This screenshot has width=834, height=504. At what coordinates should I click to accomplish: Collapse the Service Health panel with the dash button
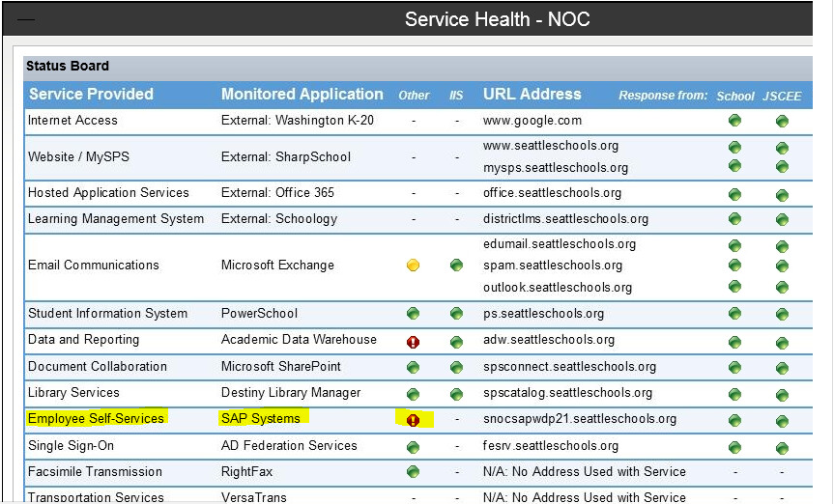(25, 20)
